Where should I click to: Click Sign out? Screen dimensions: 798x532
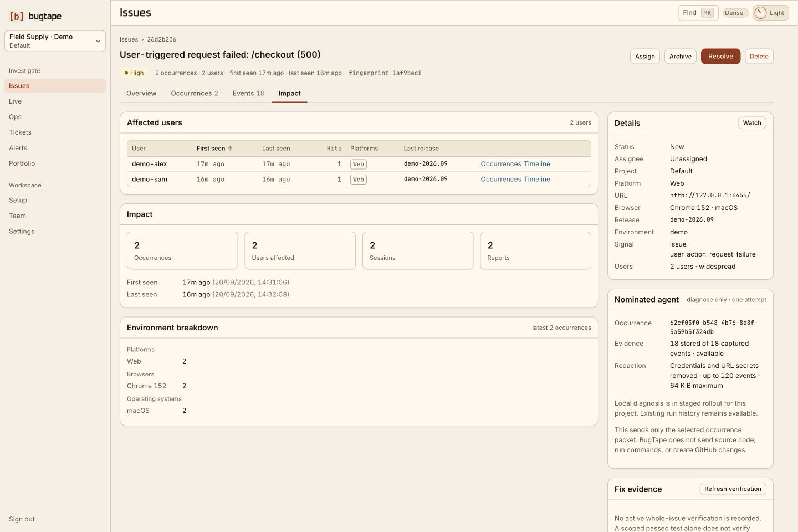pyautogui.click(x=22, y=519)
